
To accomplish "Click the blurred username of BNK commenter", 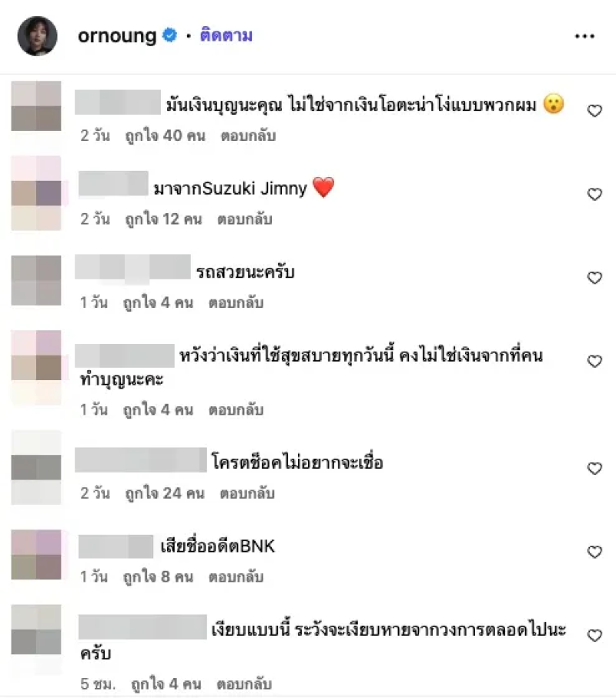I will pos(115,546).
